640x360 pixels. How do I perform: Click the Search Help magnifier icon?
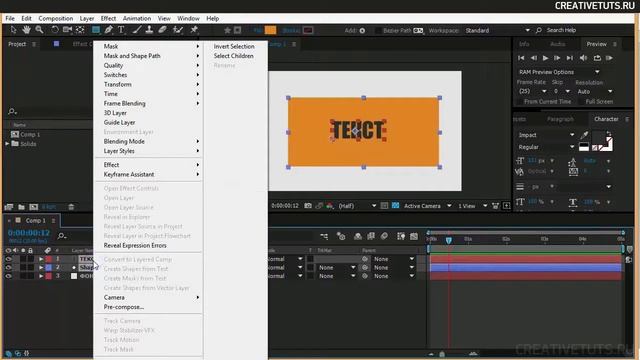click(x=539, y=30)
